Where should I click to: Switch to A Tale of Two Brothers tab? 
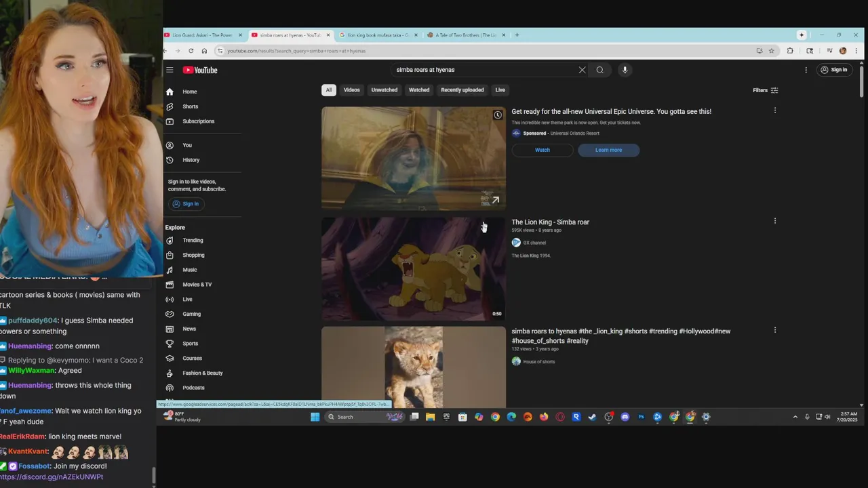coord(465,35)
